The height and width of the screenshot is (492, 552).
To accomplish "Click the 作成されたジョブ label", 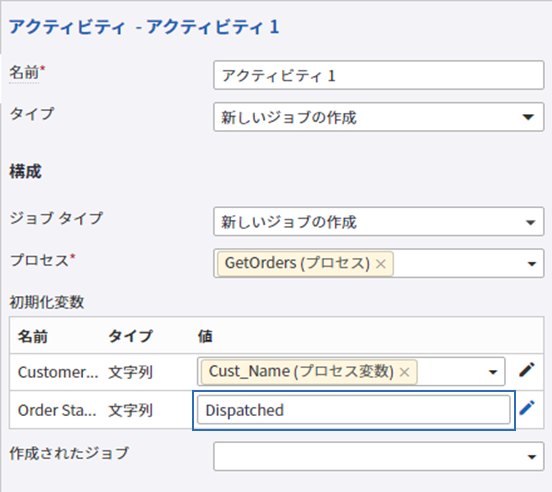I will point(69,453).
